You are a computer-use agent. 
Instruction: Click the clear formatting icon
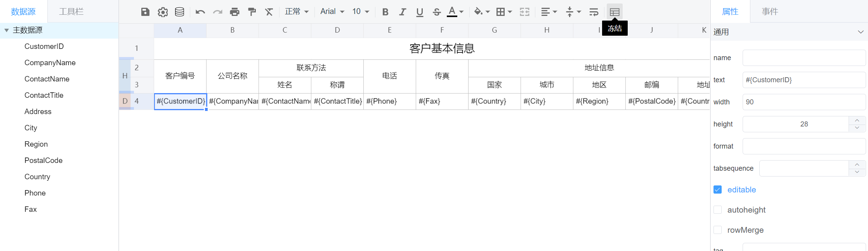(x=269, y=12)
